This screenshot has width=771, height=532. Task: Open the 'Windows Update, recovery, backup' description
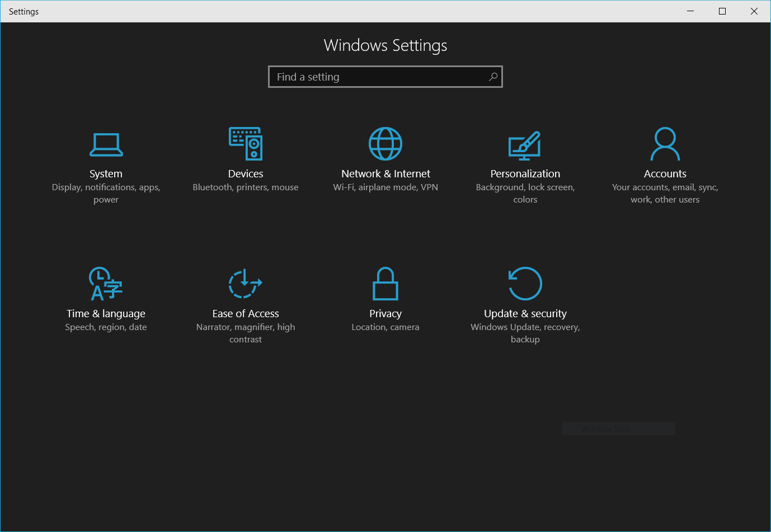coord(525,333)
